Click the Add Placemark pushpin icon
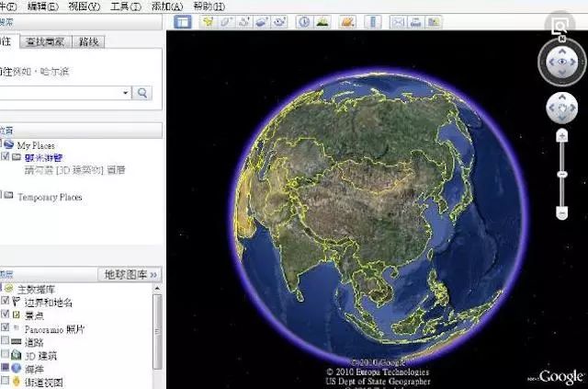Image resolution: width=588 pixels, height=389 pixels. tap(209, 21)
